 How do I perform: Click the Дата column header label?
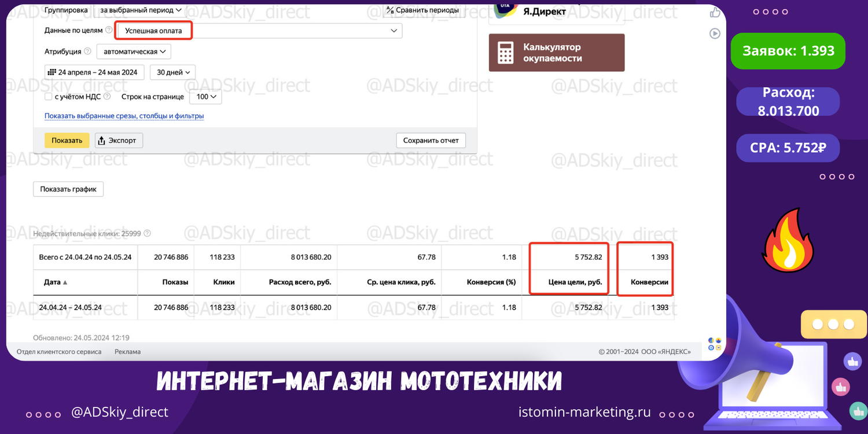52,282
